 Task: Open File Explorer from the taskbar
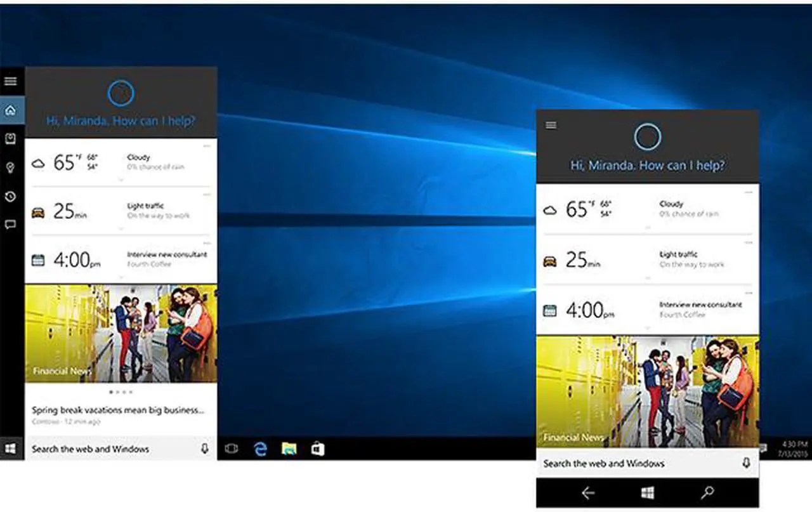click(289, 449)
